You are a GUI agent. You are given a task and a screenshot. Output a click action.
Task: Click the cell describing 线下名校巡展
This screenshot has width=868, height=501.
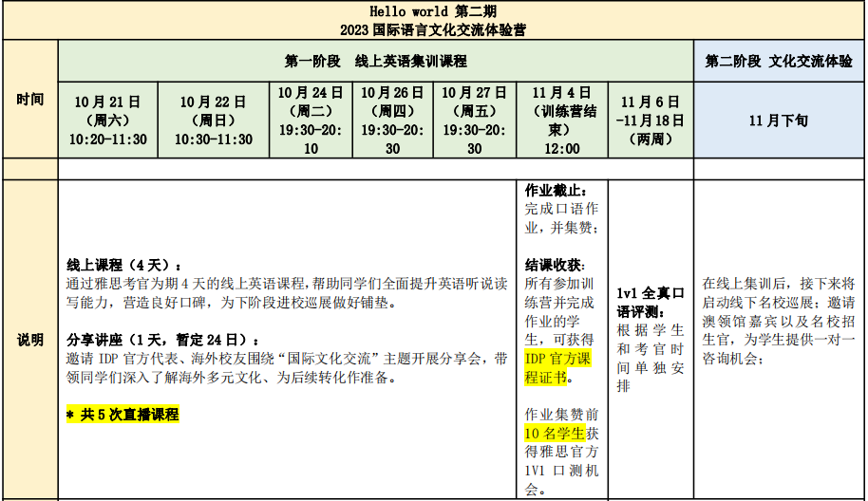pos(779,310)
